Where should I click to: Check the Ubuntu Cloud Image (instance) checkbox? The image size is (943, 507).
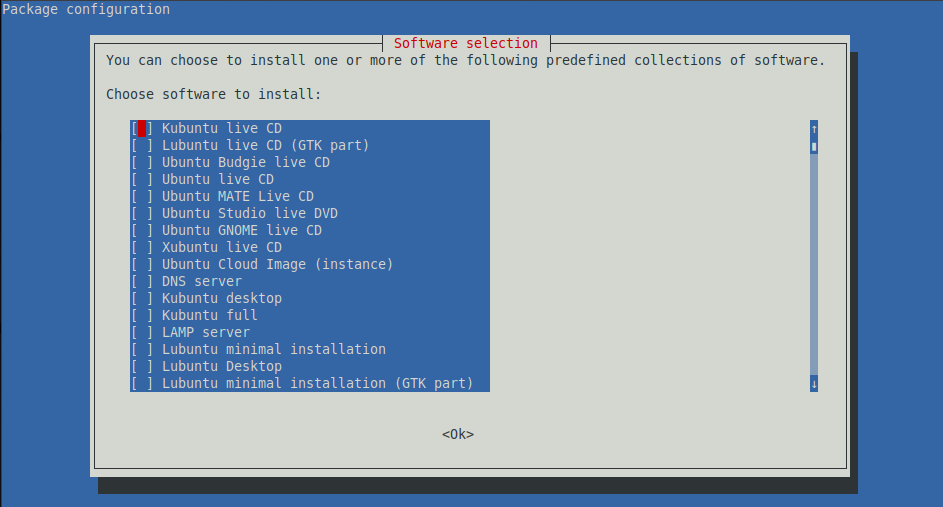(142, 265)
